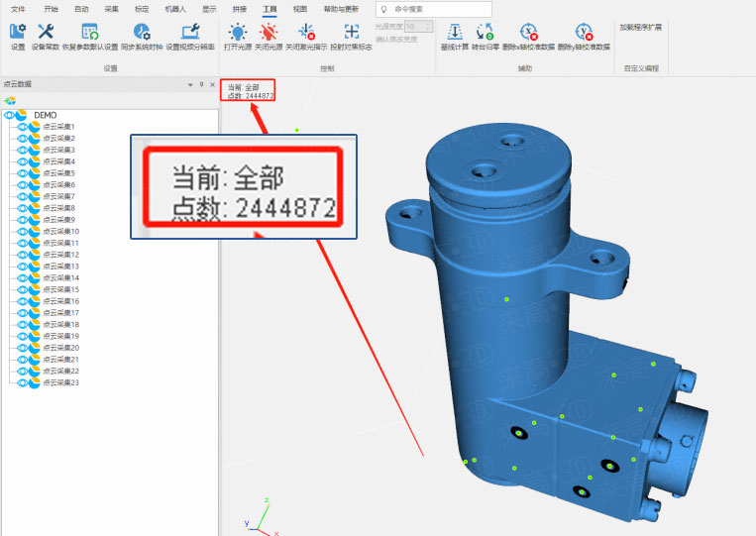Click 加载程序扩展 button
This screenshot has height=536, width=756.
(640, 28)
